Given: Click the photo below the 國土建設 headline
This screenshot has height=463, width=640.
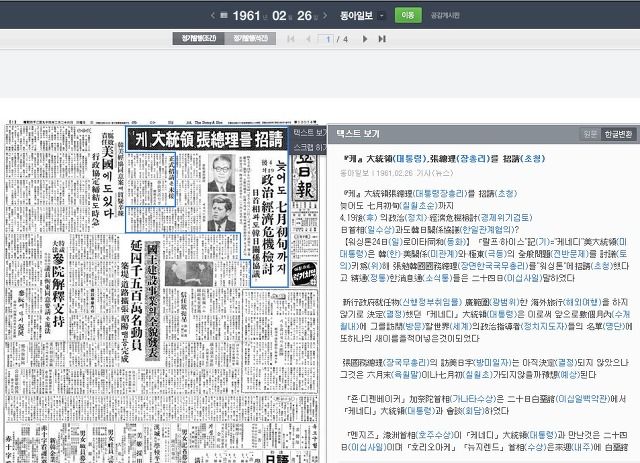Looking at the screenshot, I should [189, 273].
